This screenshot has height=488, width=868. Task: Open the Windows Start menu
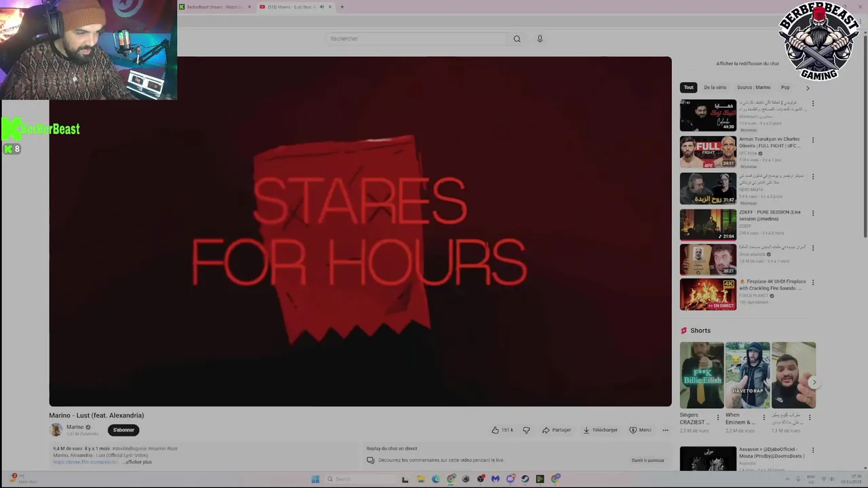pyautogui.click(x=315, y=479)
